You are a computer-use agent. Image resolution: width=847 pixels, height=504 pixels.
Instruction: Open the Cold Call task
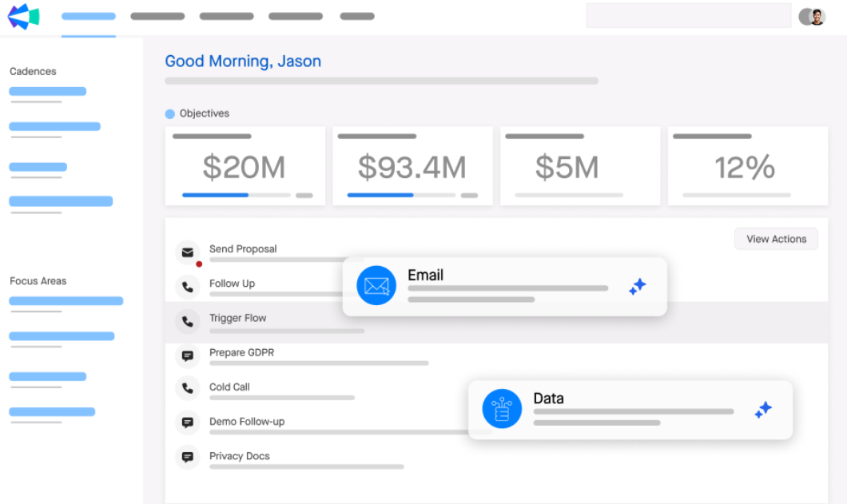229,387
